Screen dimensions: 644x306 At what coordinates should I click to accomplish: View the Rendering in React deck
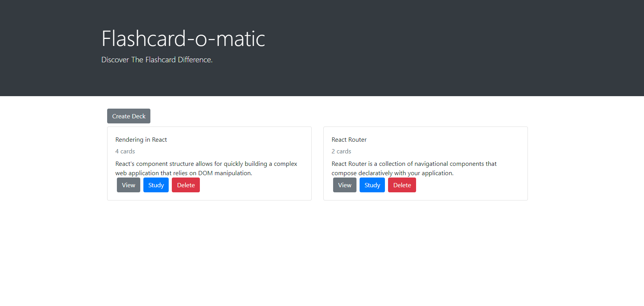pos(128,185)
